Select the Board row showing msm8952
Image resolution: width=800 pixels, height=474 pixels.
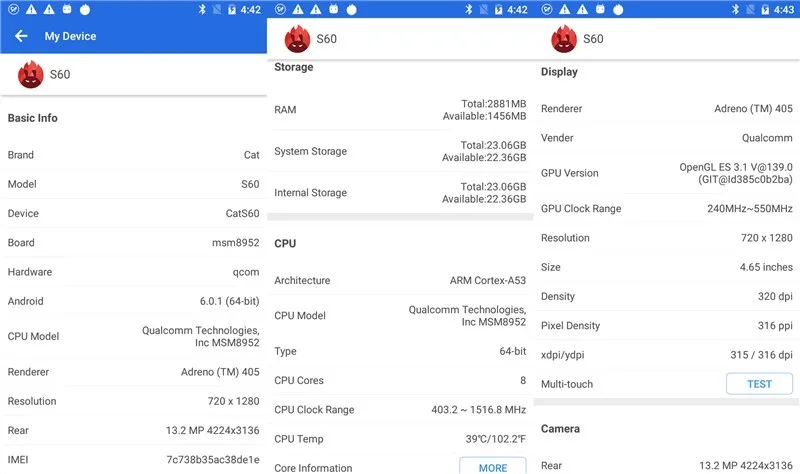(133, 243)
